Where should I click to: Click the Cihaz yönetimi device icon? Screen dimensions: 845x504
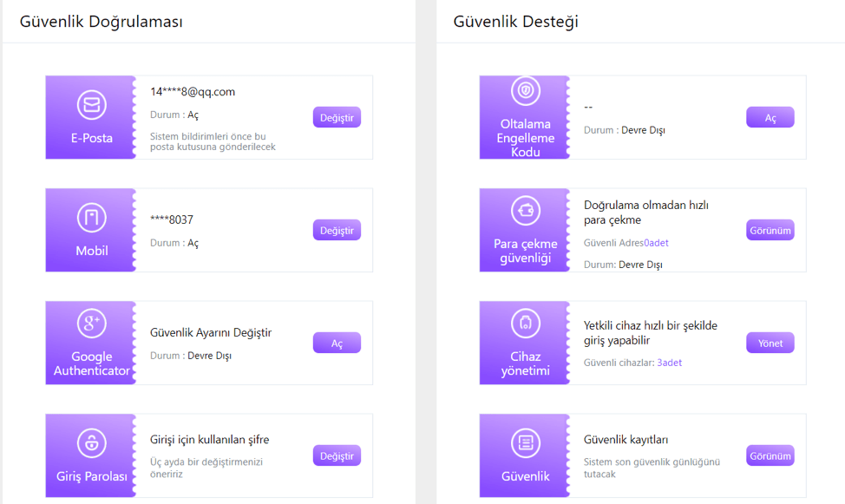pyautogui.click(x=525, y=324)
